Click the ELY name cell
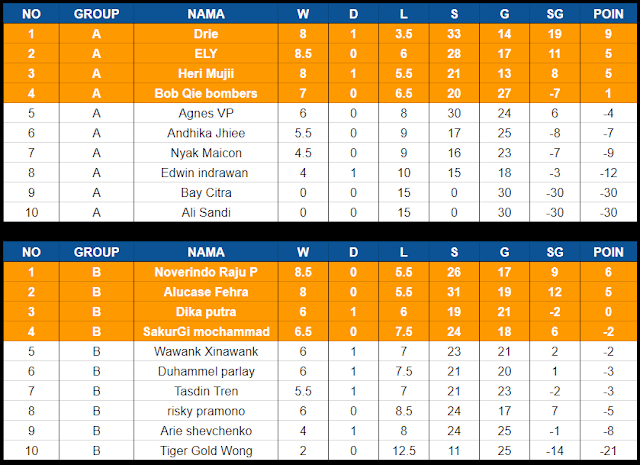This screenshot has height=465, width=640. pos(206,53)
